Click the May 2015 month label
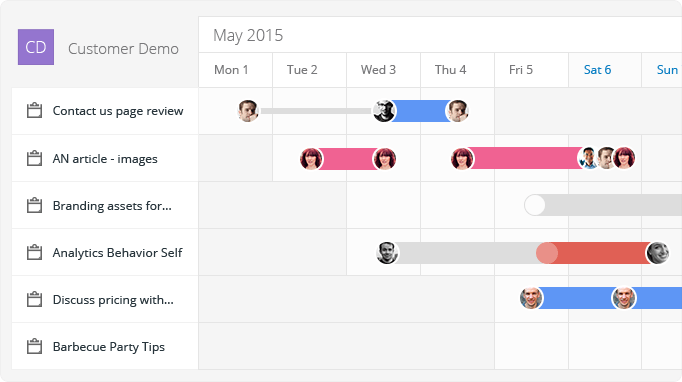 click(x=248, y=35)
